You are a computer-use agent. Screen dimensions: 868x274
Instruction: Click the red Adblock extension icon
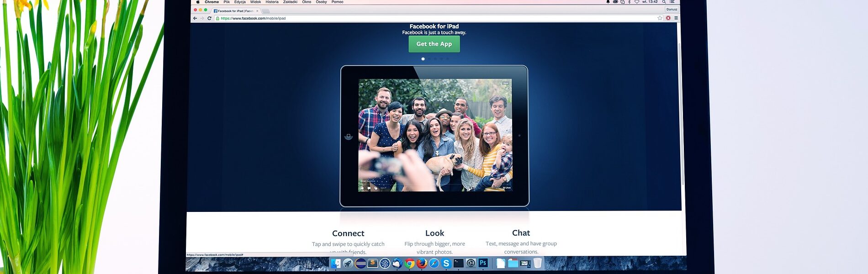(668, 18)
